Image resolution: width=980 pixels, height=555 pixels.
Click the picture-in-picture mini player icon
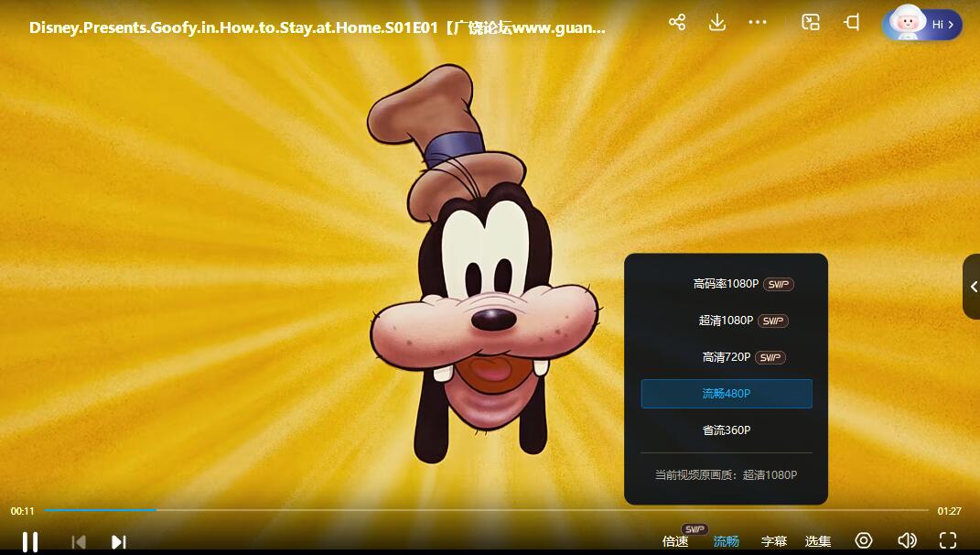click(x=811, y=23)
